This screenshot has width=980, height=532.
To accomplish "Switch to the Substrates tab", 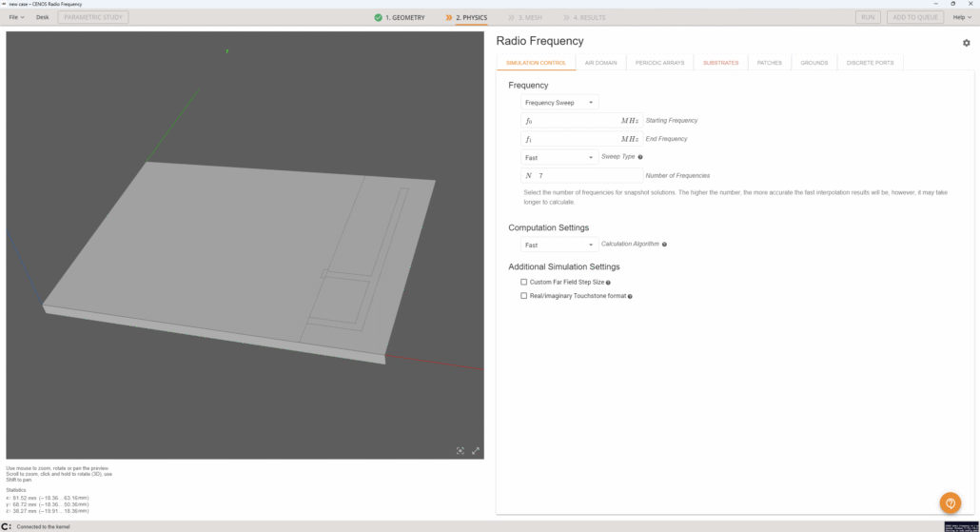I will tap(720, 63).
